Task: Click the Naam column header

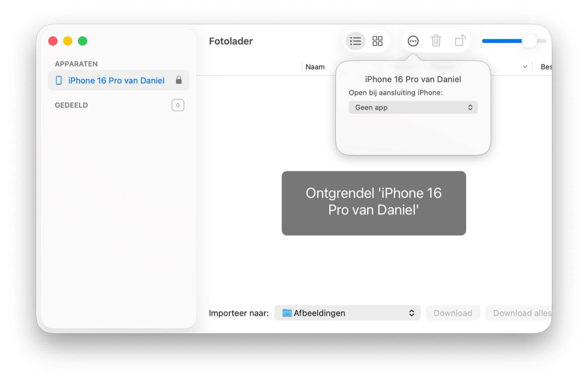Action: [x=315, y=67]
